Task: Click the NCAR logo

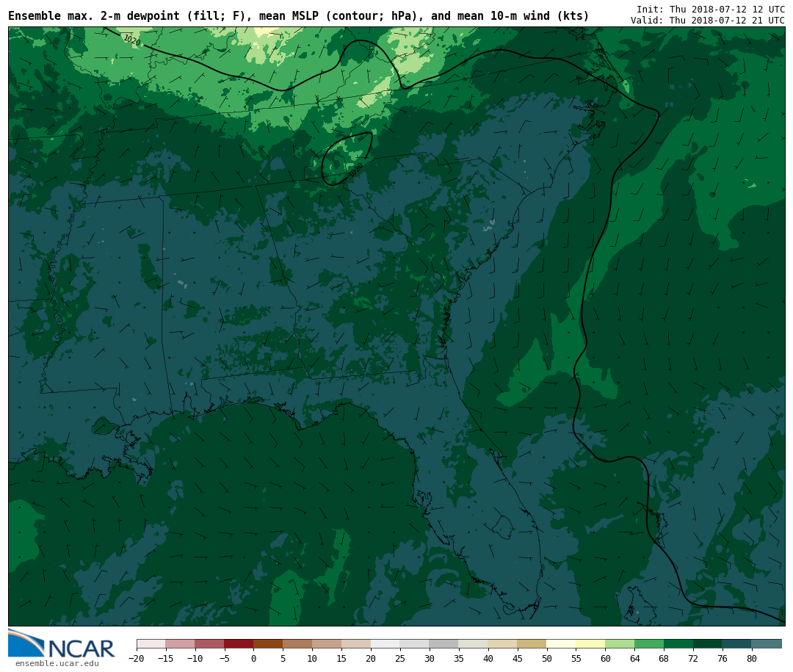Action: coord(62,644)
